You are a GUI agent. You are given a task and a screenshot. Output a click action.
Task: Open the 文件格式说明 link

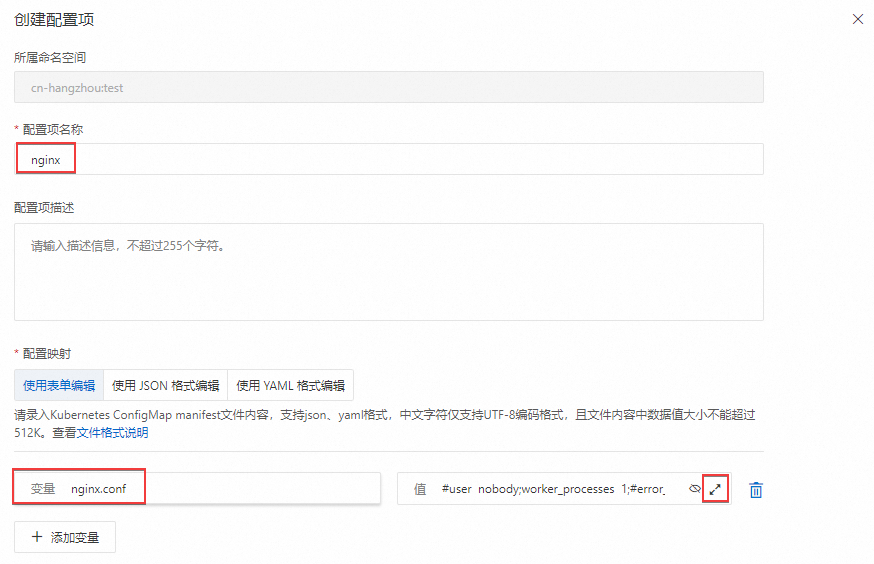tap(112, 432)
